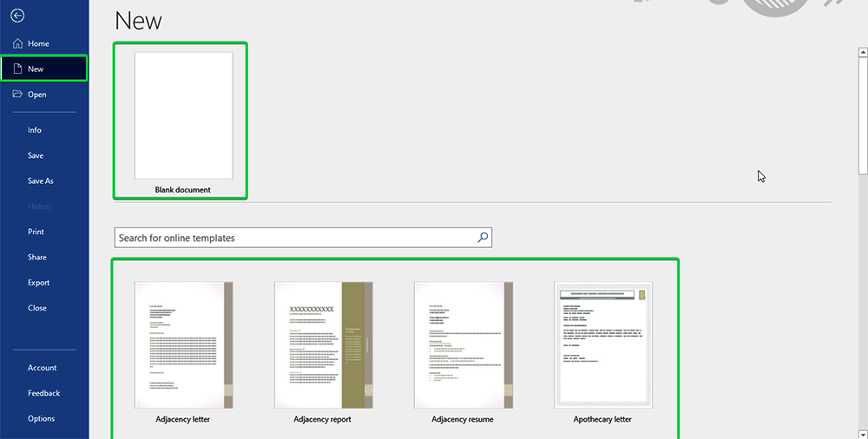868x439 pixels.
Task: Click the magnifying glass search icon
Action: [x=483, y=238]
